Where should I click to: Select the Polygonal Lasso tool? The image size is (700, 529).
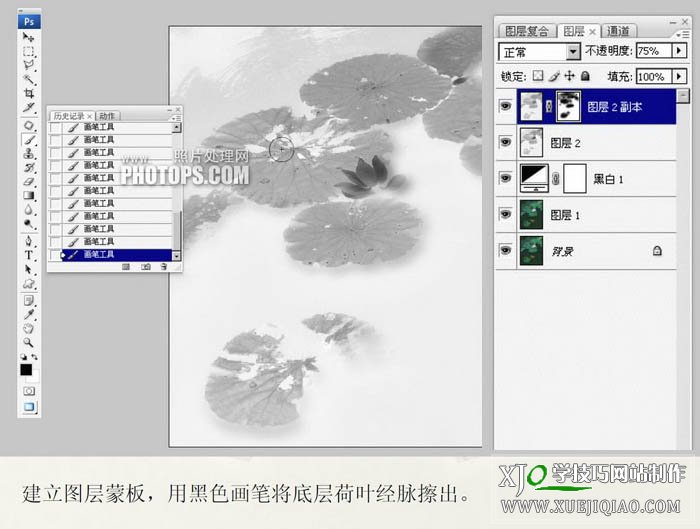point(29,65)
